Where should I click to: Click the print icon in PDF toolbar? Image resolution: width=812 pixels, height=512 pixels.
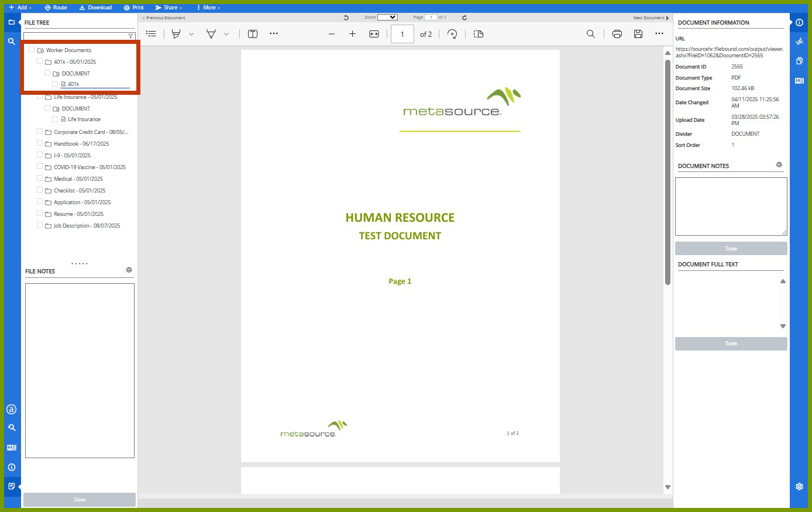coord(617,34)
